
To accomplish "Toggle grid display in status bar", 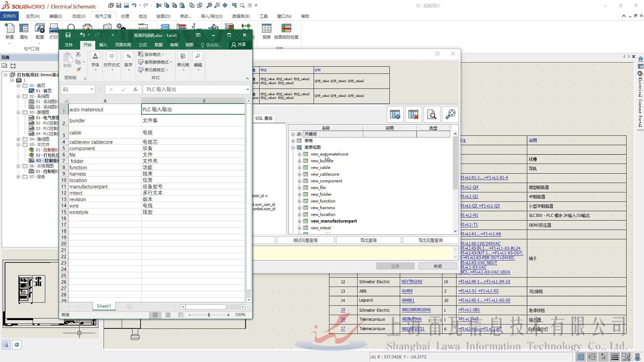I will 581,357.
